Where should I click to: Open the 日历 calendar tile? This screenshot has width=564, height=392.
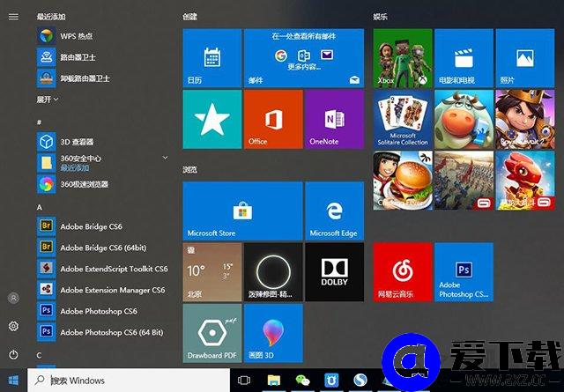point(212,58)
